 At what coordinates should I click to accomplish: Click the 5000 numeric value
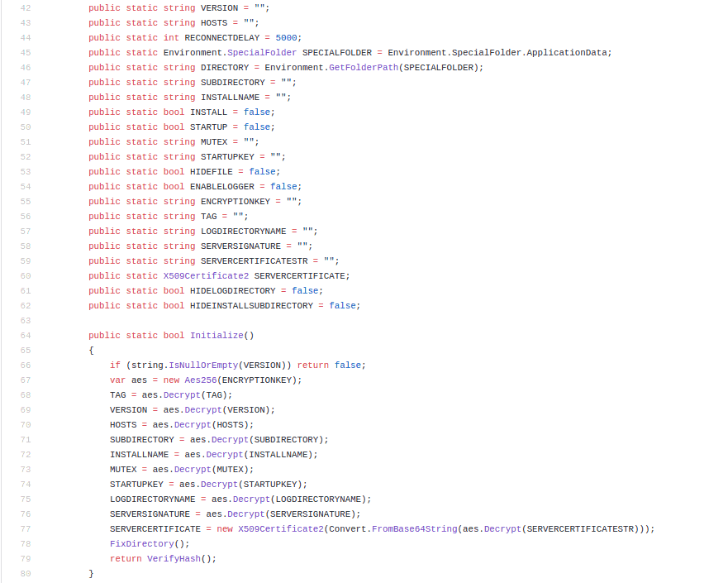pyautogui.click(x=286, y=38)
